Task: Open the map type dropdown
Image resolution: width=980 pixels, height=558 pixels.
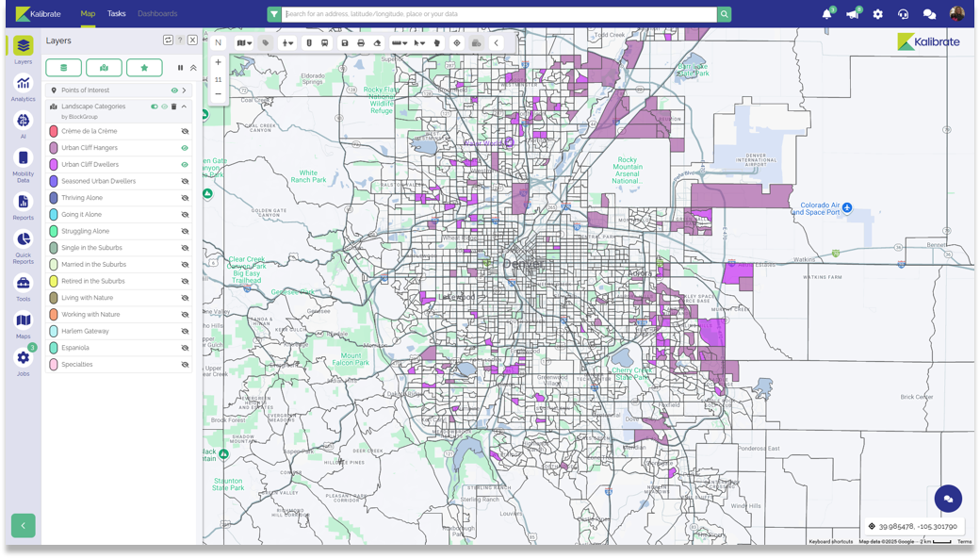Action: 244,43
